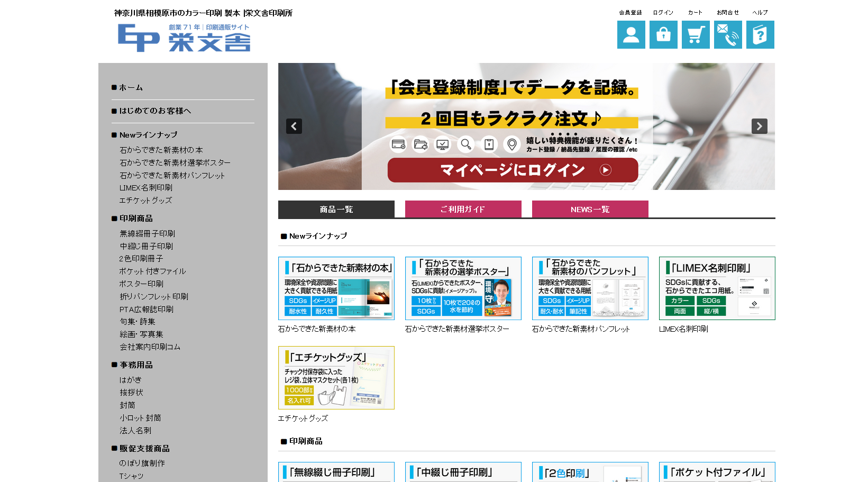The width and height of the screenshot is (868, 482).
Task: Show the previous banner slide
Action: pos(294,126)
